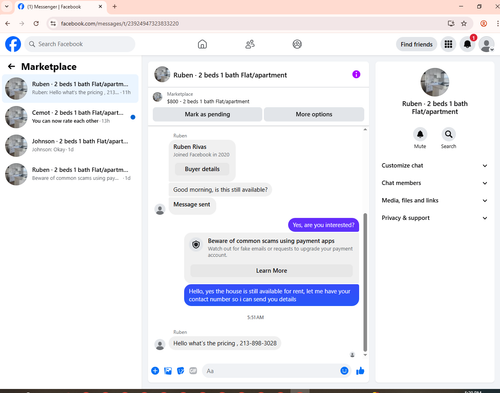Open the $800 Marketplace listing link

pos(208,101)
